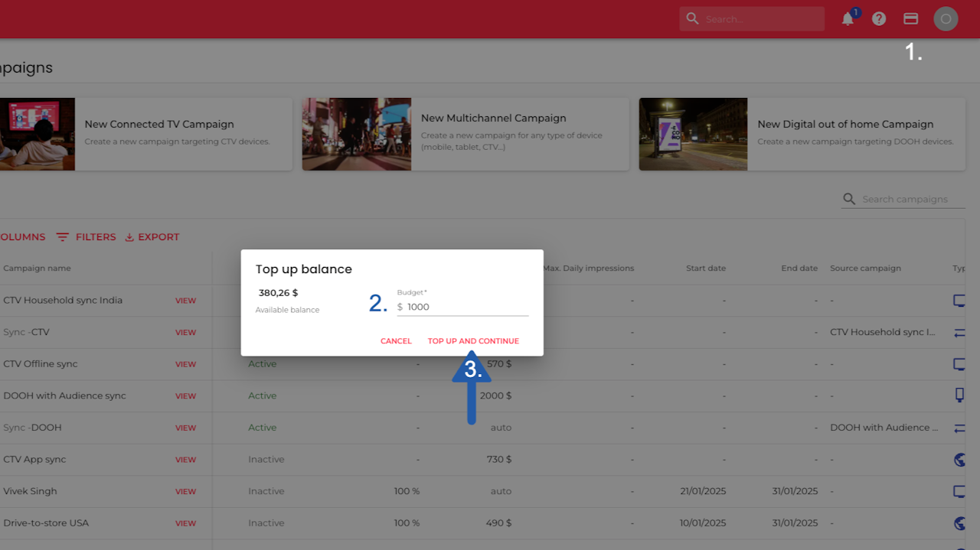Click the globe icon in Drive-to-store USA row

tap(959, 523)
